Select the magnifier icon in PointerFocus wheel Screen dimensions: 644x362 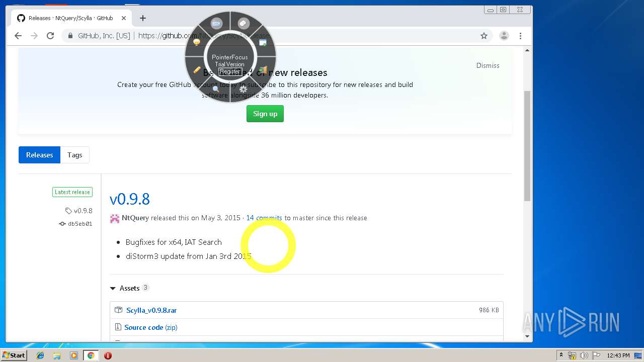216,89
